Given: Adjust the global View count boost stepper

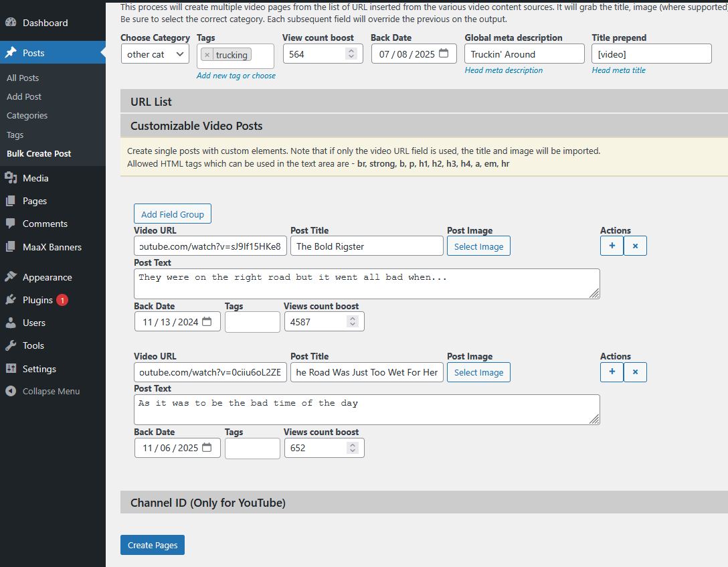Looking at the screenshot, I should pos(351,54).
